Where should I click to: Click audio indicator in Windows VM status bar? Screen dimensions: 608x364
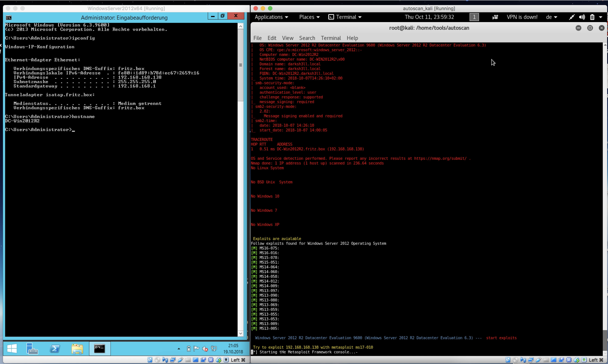pos(165,360)
